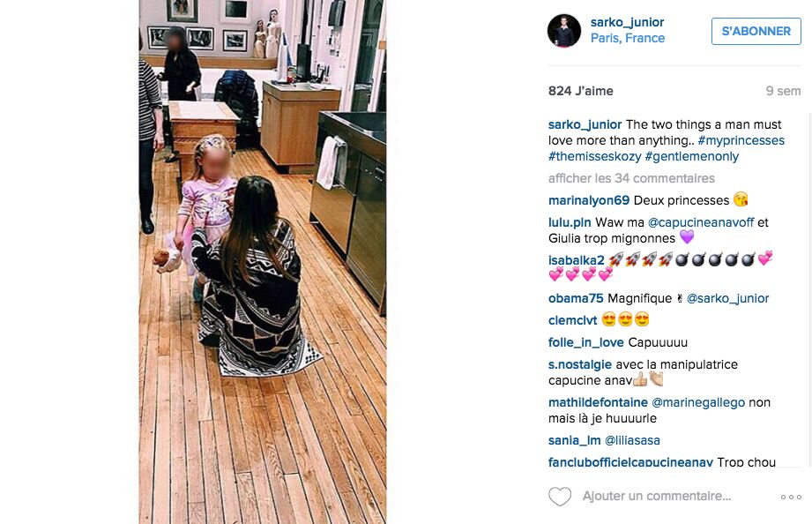This screenshot has width=812, height=524.
Task: Open the @liliasasa mention link
Action: [x=632, y=440]
